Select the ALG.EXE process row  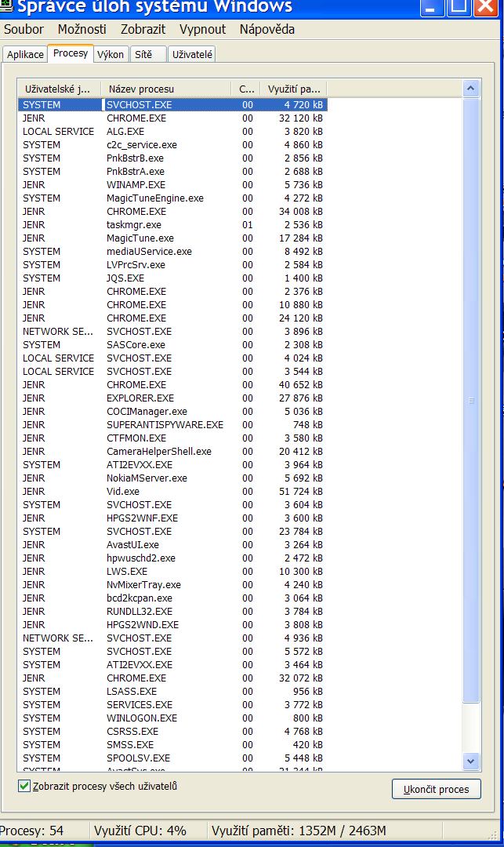[172, 131]
